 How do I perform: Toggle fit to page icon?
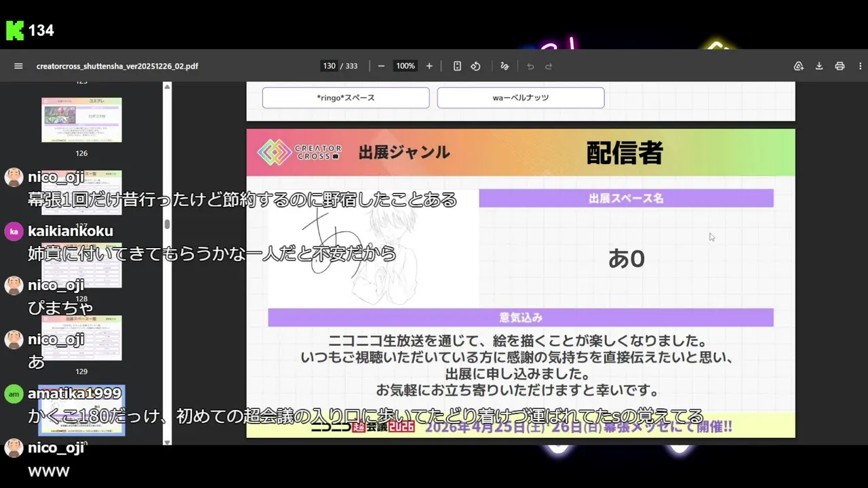point(457,66)
